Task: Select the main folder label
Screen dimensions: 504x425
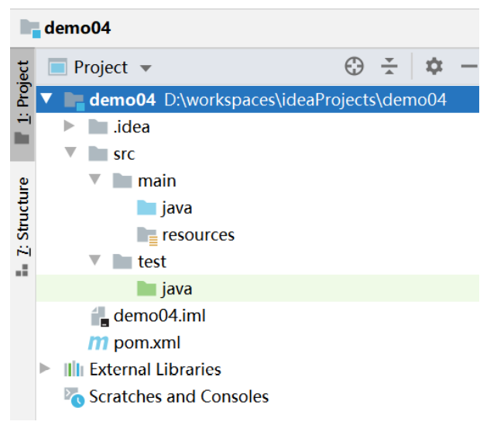Action: [x=157, y=181]
